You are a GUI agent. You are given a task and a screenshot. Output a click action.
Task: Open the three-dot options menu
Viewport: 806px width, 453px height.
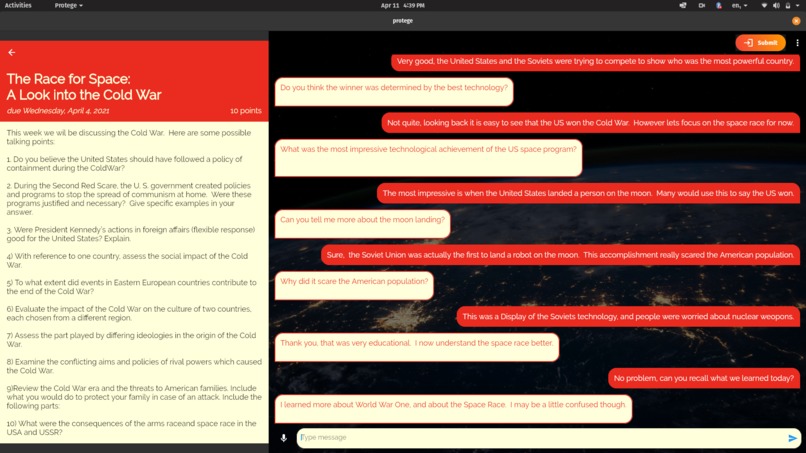click(x=797, y=43)
